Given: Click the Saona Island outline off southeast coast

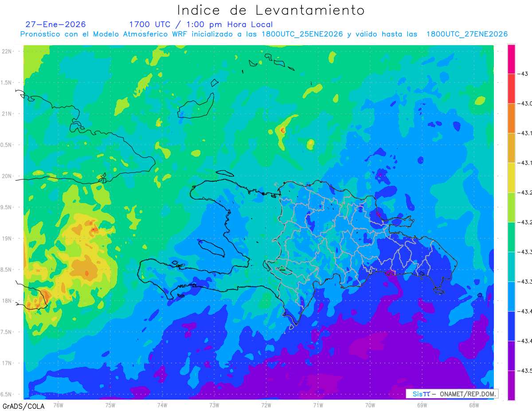Looking at the screenshot, I should 439,291.
